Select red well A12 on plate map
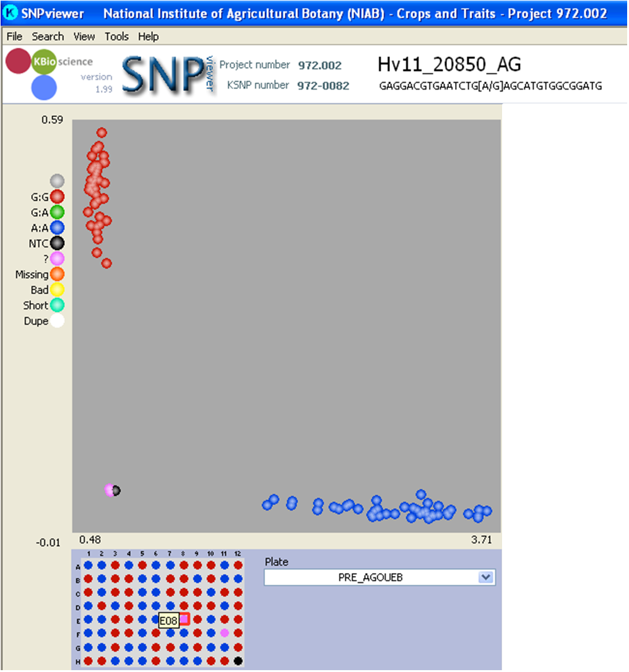 238,566
